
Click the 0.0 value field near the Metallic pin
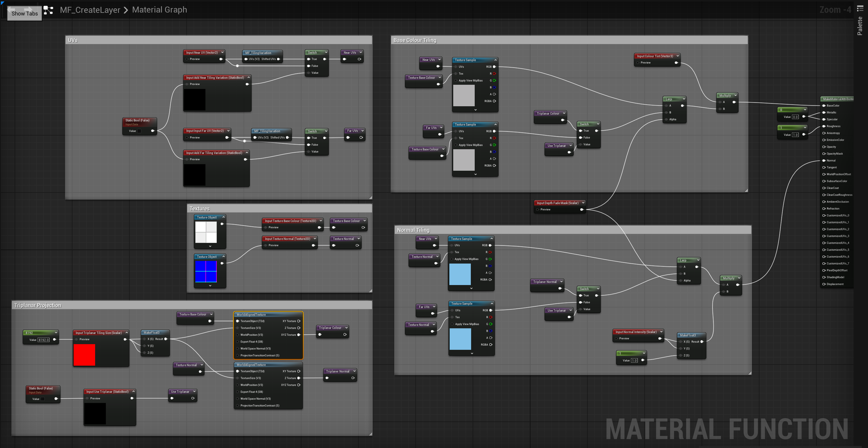(x=795, y=117)
